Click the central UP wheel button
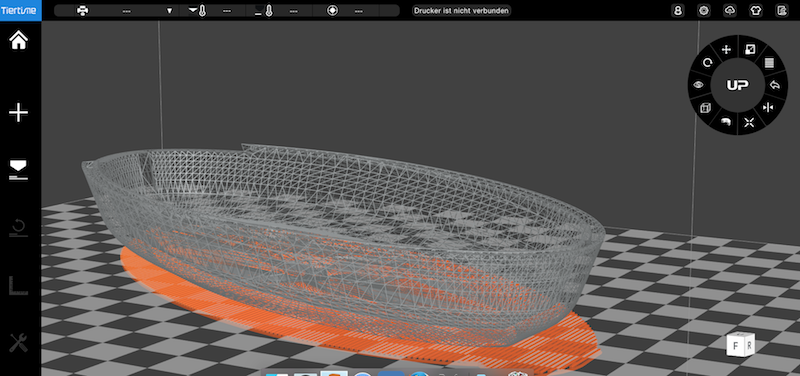Image resolution: width=800 pixels, height=376 pixels. pyautogui.click(x=738, y=85)
